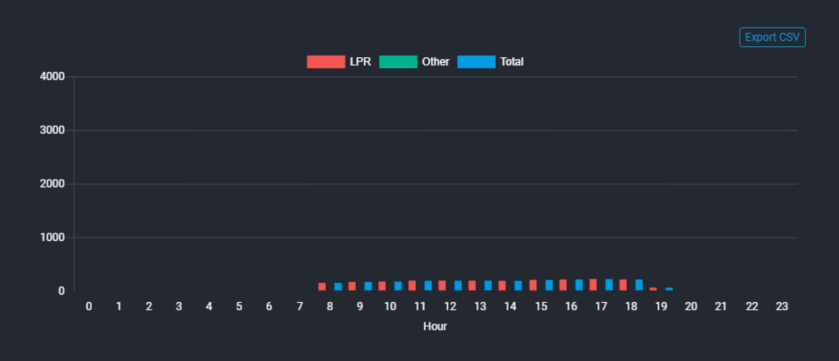Screen dimensions: 839x361
Task: Click the 1000 y-axis label
Action: coord(52,237)
